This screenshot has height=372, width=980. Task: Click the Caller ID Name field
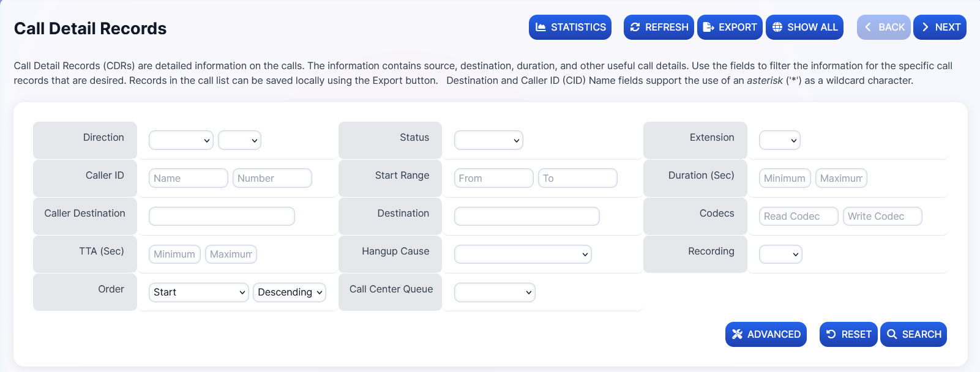coord(188,178)
